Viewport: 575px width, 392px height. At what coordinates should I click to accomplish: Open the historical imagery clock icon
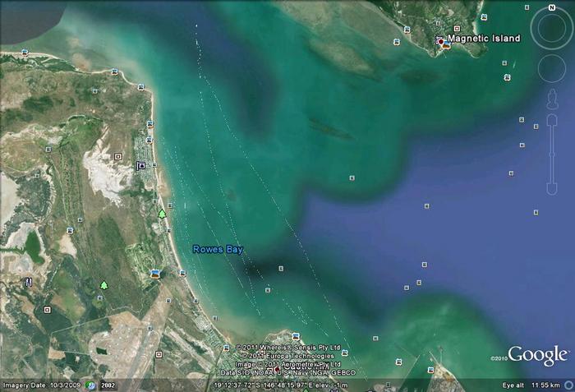(x=91, y=385)
